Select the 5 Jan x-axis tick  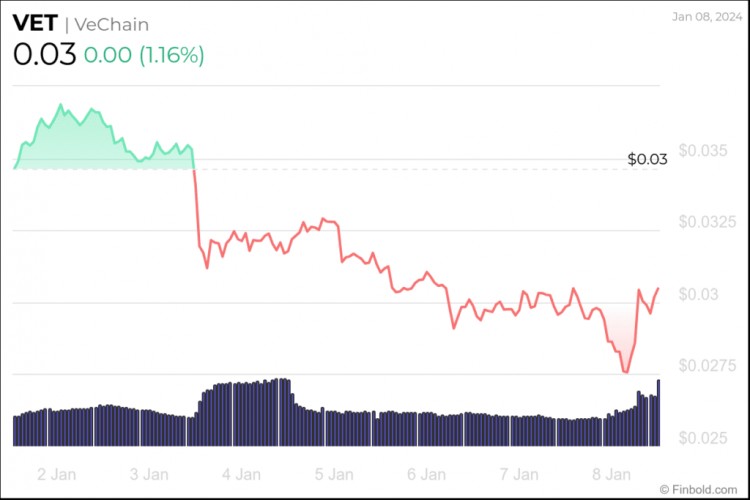tap(334, 473)
